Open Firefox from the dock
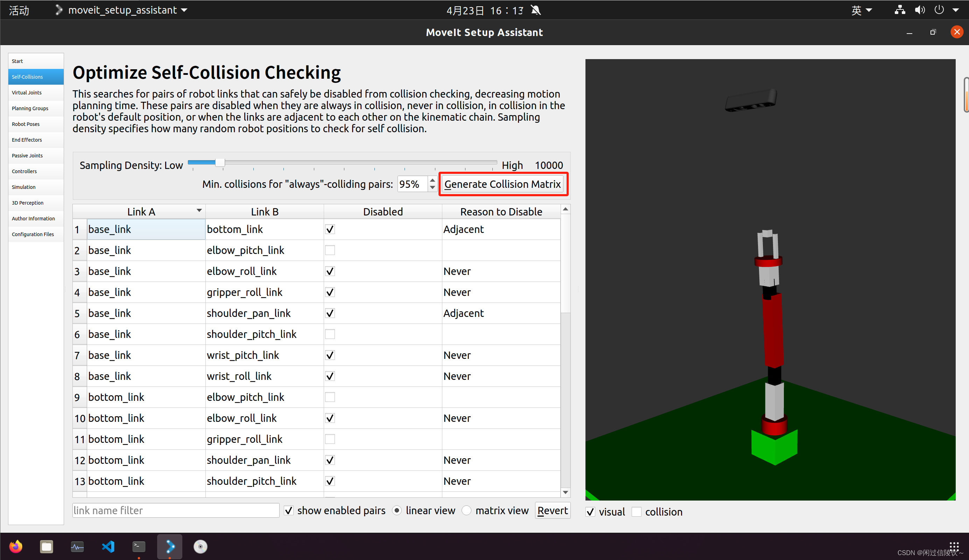Viewport: 969px width, 560px height. click(16, 546)
